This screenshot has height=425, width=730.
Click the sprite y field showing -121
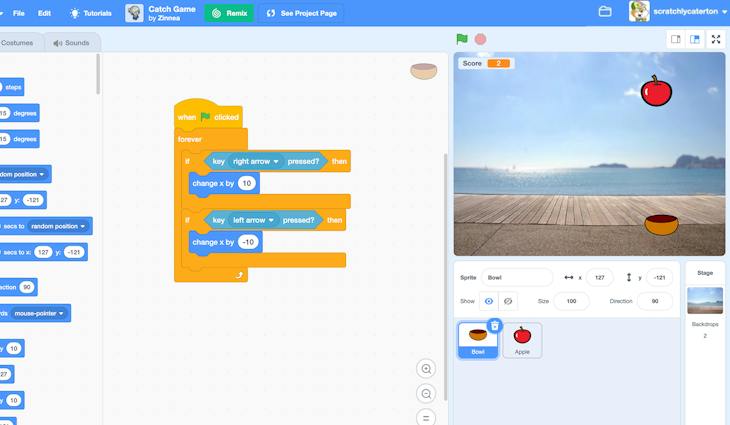pos(659,277)
